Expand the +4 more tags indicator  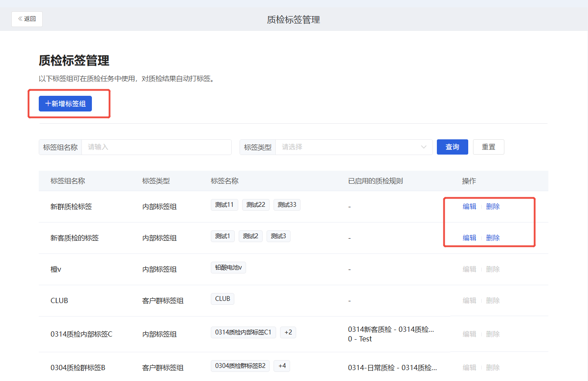click(282, 366)
